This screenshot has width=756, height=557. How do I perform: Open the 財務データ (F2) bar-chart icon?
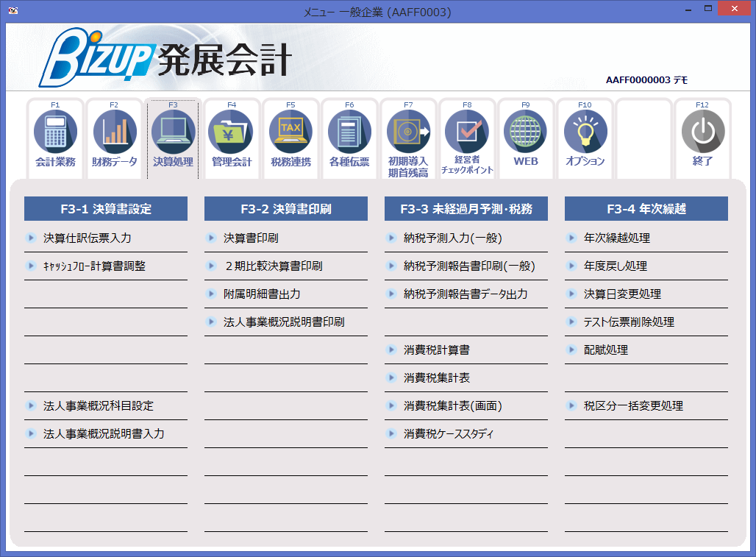coord(115,132)
